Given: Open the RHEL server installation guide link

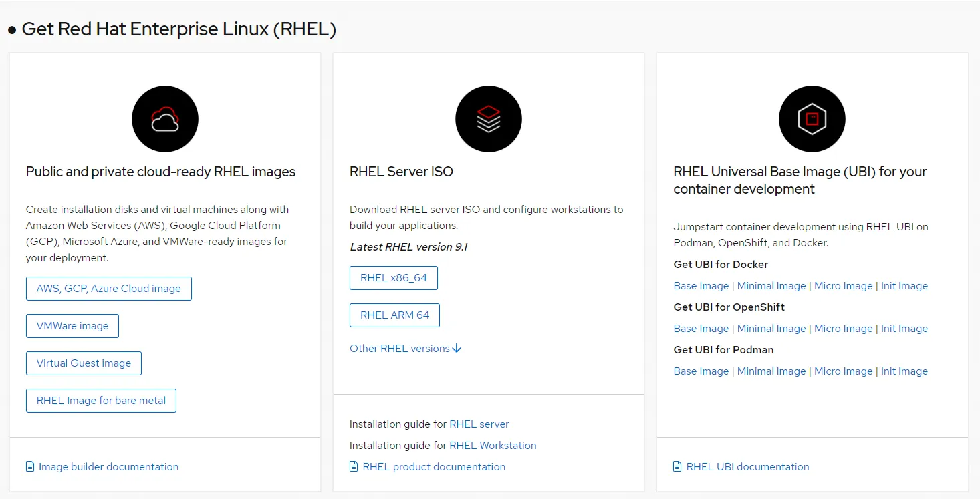Looking at the screenshot, I should tap(479, 424).
